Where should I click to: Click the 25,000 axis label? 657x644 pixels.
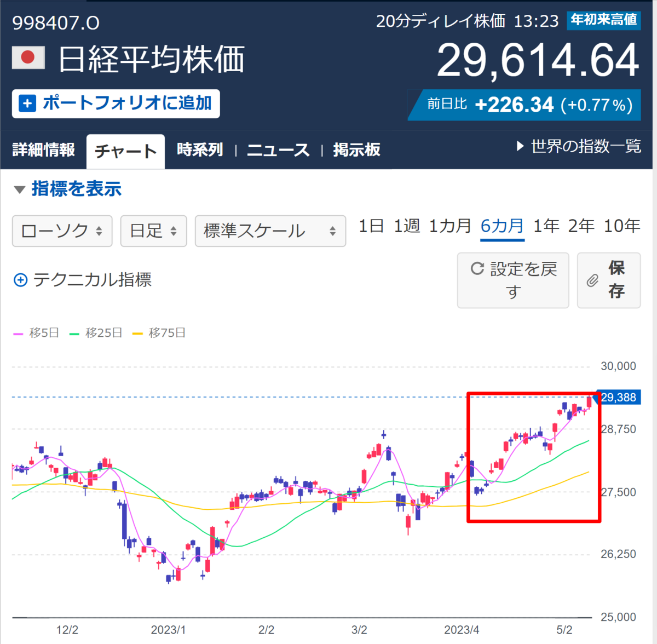coord(618,617)
